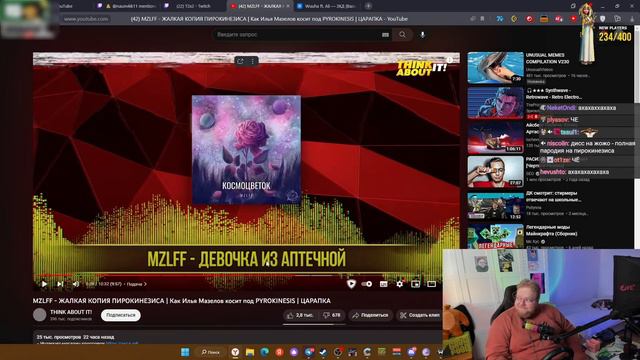Click the www.youtube.com address field
640x360 pixels.
pos(86,19)
